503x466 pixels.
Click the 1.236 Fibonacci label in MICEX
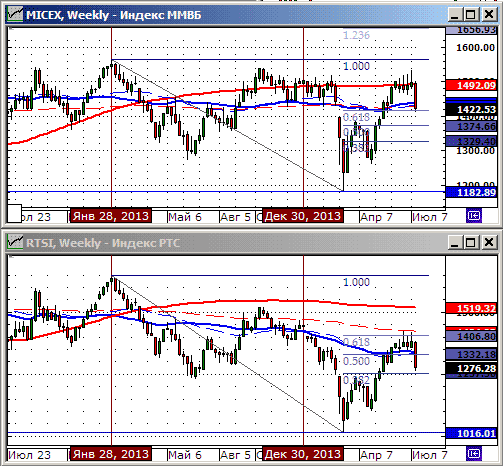(356, 35)
